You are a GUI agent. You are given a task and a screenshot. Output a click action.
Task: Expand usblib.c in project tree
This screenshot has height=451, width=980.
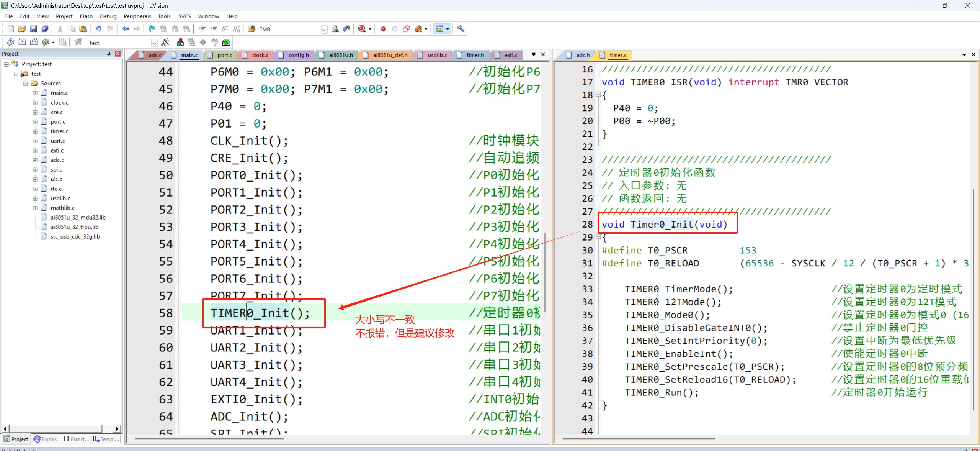tap(35, 198)
